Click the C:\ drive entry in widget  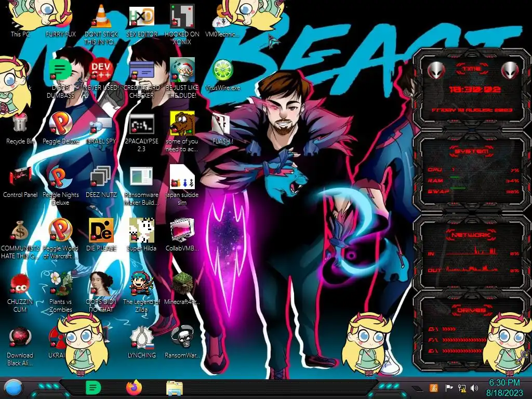tap(442, 329)
